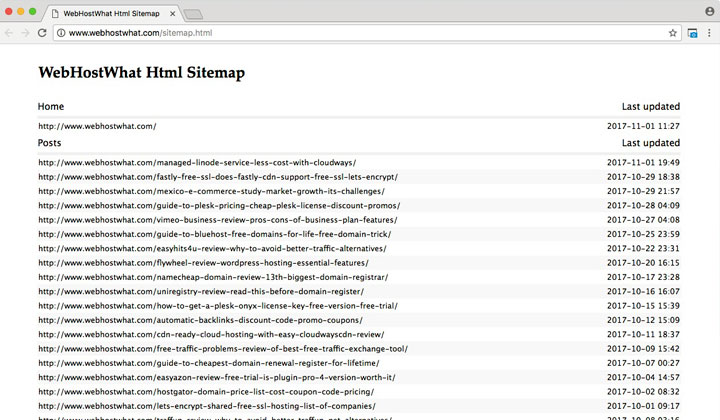
Task: Click the Home section header
Action: click(51, 106)
